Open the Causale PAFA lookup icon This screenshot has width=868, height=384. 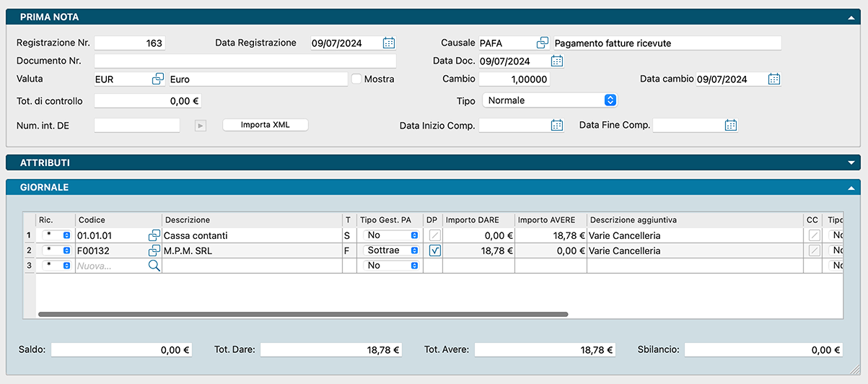pos(543,43)
